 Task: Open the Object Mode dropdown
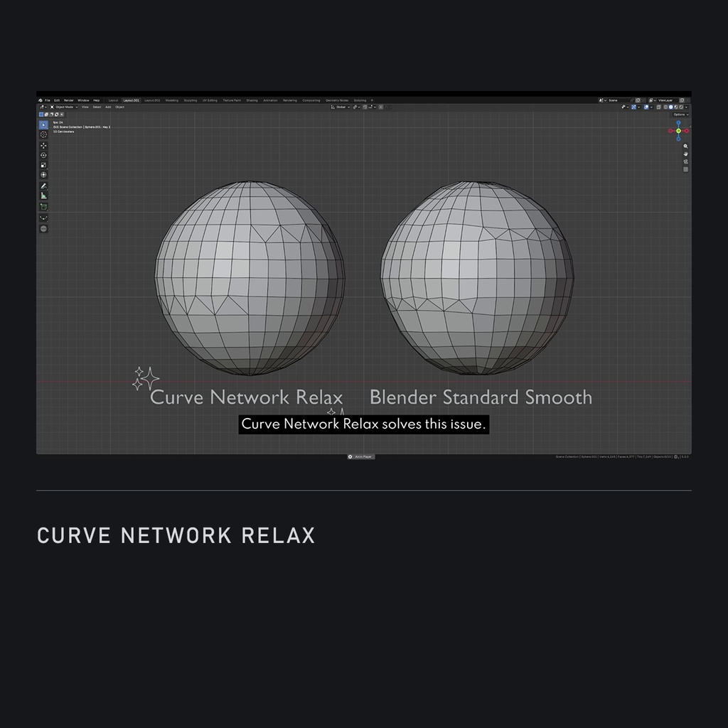click(x=64, y=107)
